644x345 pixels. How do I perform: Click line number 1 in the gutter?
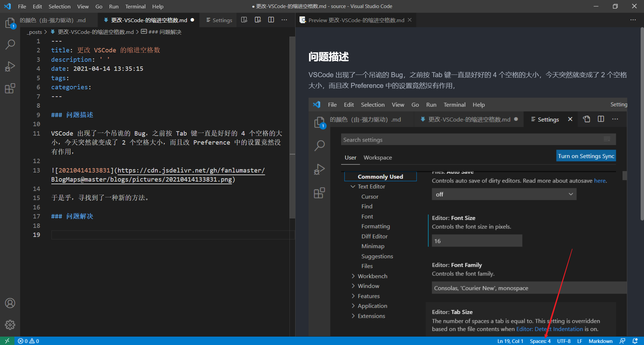(38, 41)
